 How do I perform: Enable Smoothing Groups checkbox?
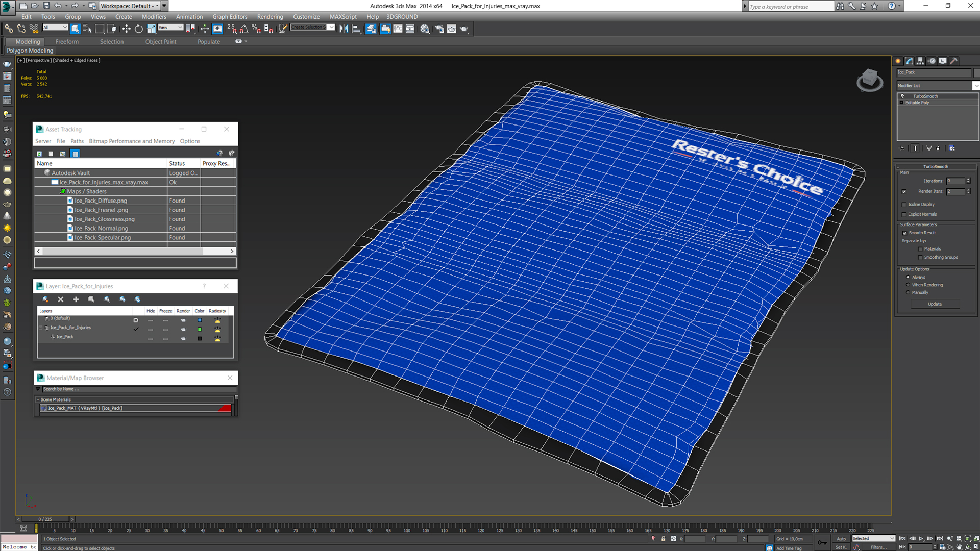pos(920,257)
